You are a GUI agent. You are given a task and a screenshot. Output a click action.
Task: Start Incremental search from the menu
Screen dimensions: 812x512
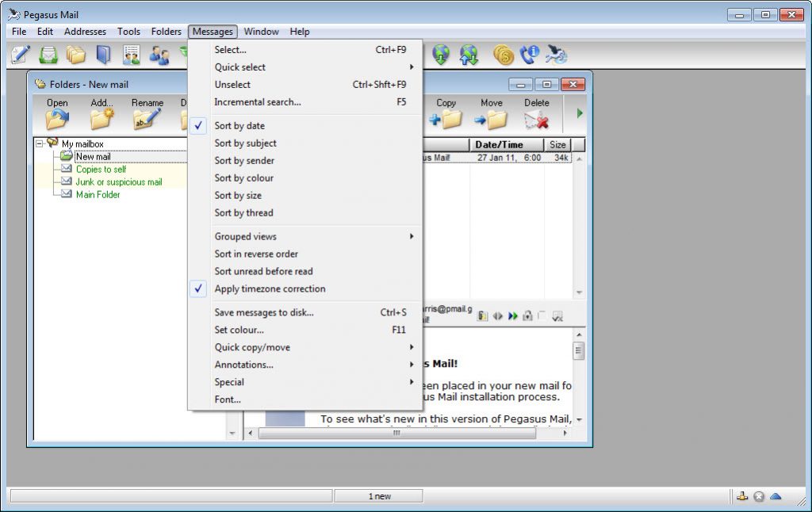[305, 102]
